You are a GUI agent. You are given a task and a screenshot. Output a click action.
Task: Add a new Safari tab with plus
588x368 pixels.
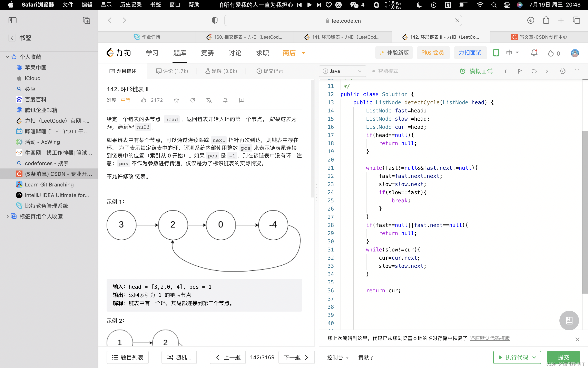point(561,20)
